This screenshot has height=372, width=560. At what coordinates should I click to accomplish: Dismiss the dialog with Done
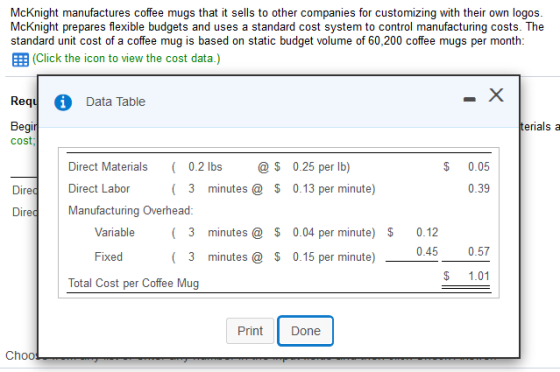coord(305,331)
